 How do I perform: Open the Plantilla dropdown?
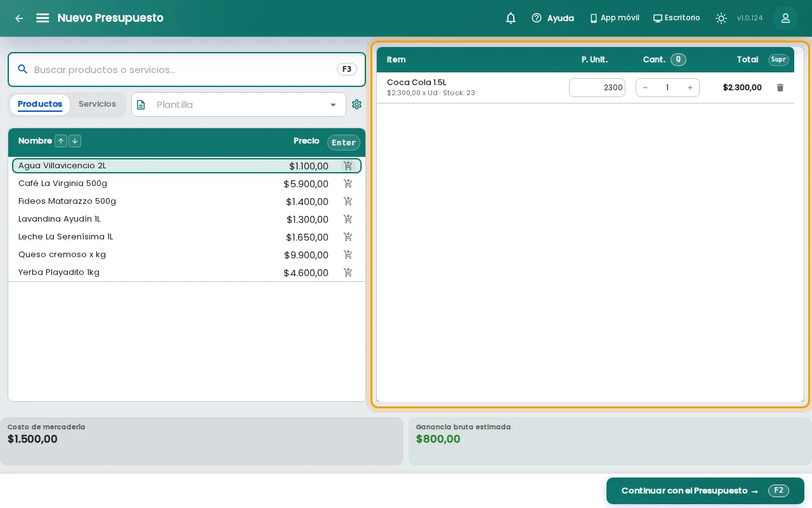point(239,105)
